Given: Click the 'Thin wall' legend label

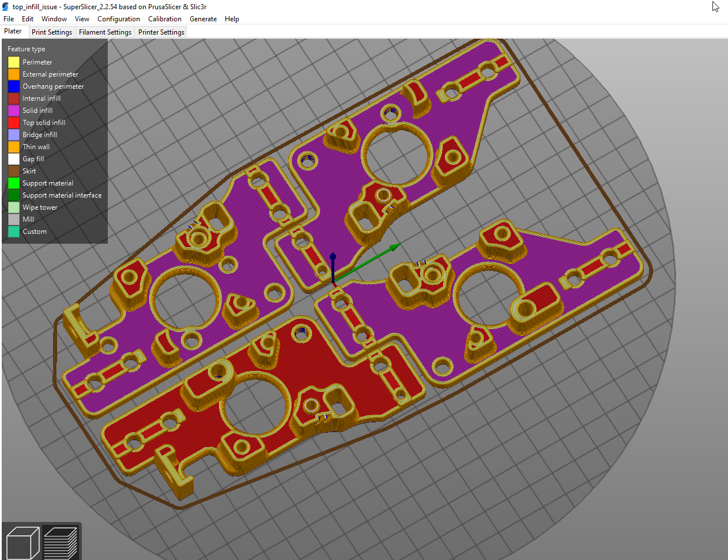Looking at the screenshot, I should (x=36, y=147).
